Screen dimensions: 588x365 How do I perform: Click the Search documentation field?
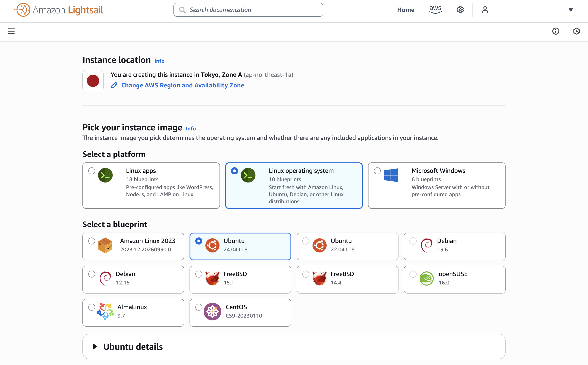coord(248,10)
